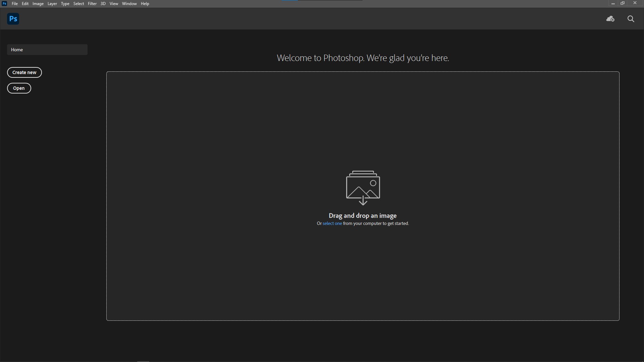644x362 pixels.
Task: Select the Home tab in sidebar
Action: [x=47, y=50]
